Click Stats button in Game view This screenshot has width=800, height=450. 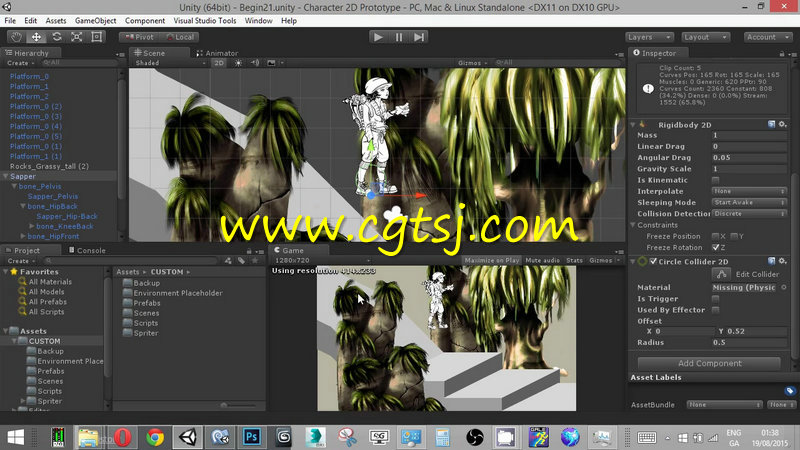574,260
